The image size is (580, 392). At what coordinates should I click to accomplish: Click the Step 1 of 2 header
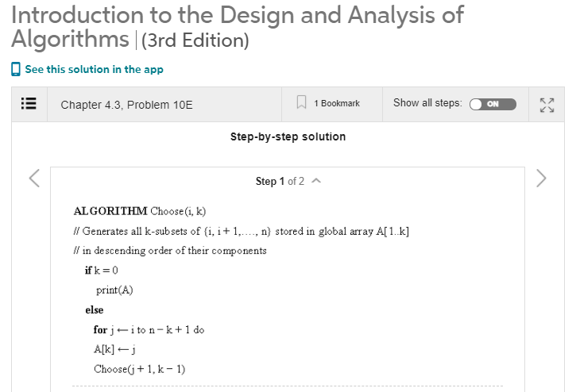[x=280, y=181]
